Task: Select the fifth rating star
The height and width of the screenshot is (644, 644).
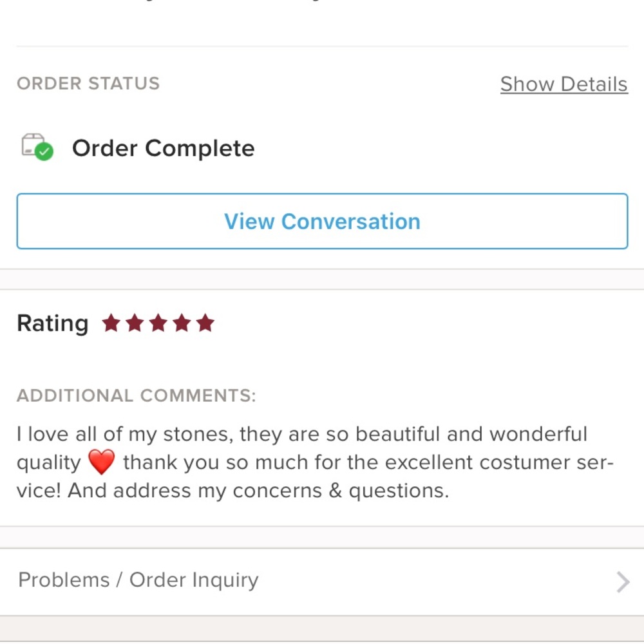Action: click(205, 323)
